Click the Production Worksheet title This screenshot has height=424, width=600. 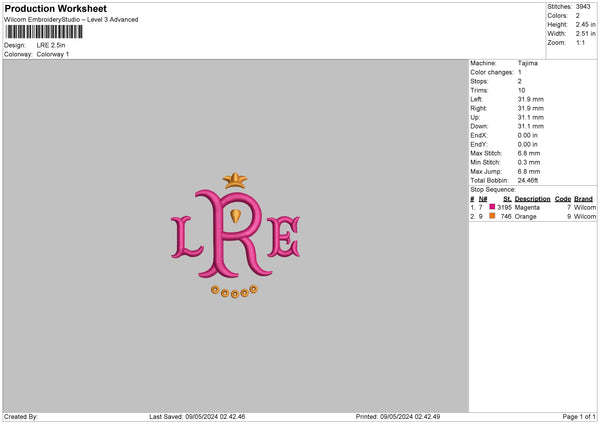(55, 8)
